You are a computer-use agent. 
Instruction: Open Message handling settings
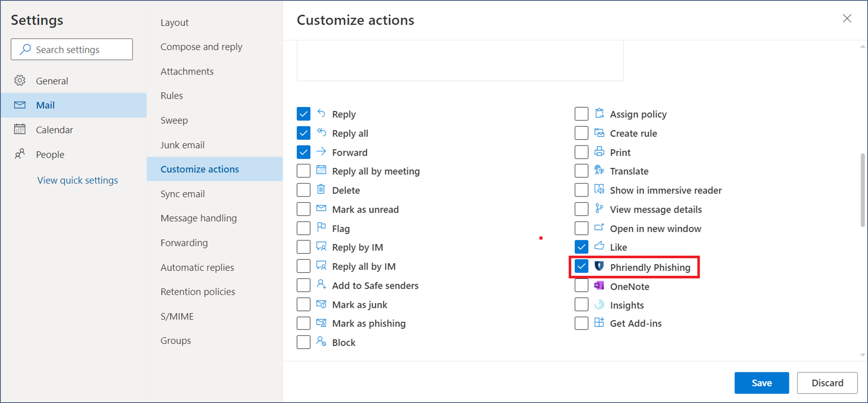pyautogui.click(x=215, y=218)
